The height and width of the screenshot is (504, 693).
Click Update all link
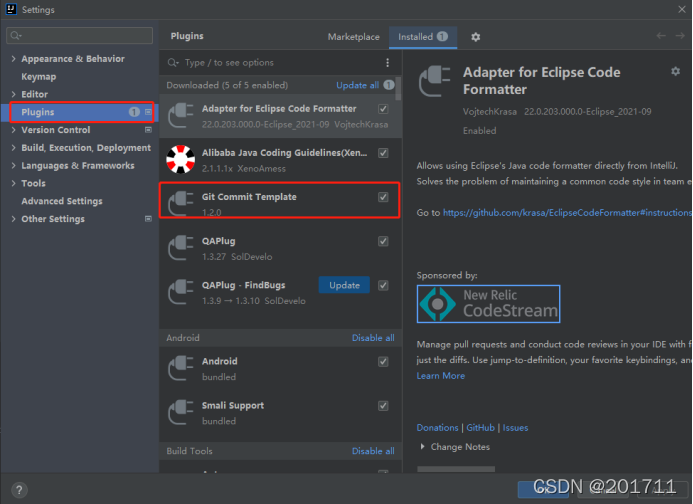358,85
